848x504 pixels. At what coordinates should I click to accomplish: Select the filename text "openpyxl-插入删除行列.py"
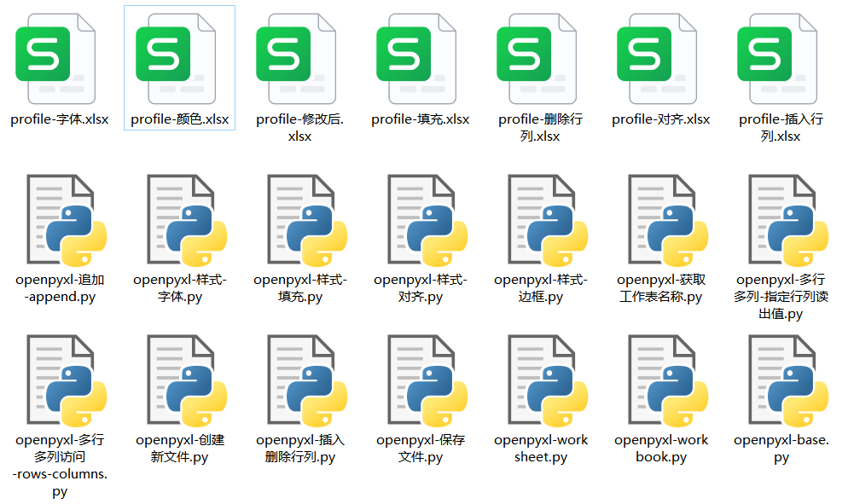(300, 449)
